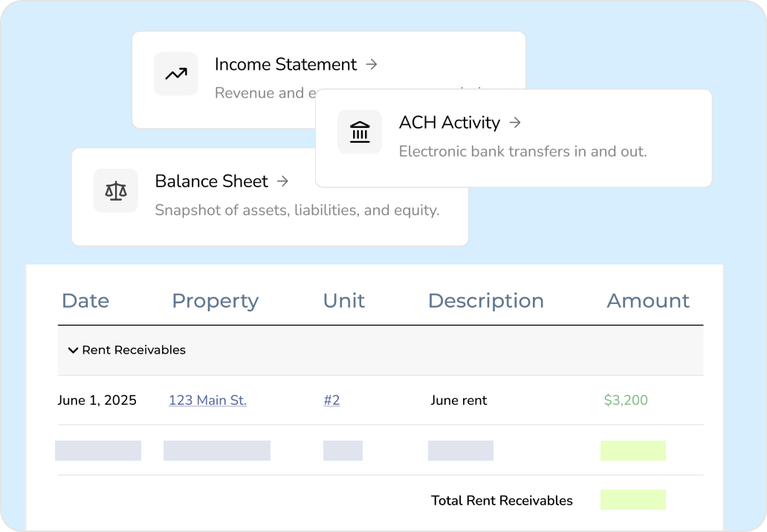This screenshot has height=532, width=767.
Task: Open the ACH Activity report
Action: coord(450,123)
